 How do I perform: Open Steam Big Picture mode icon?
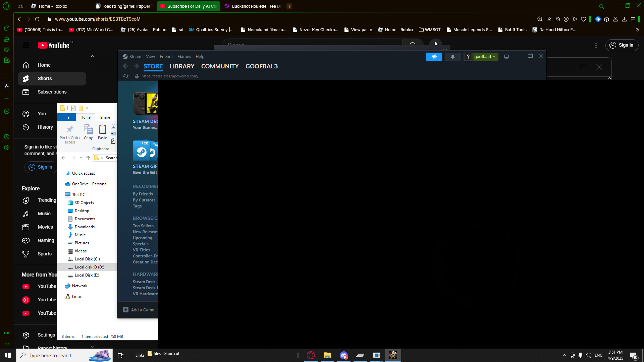pyautogui.click(x=506, y=57)
